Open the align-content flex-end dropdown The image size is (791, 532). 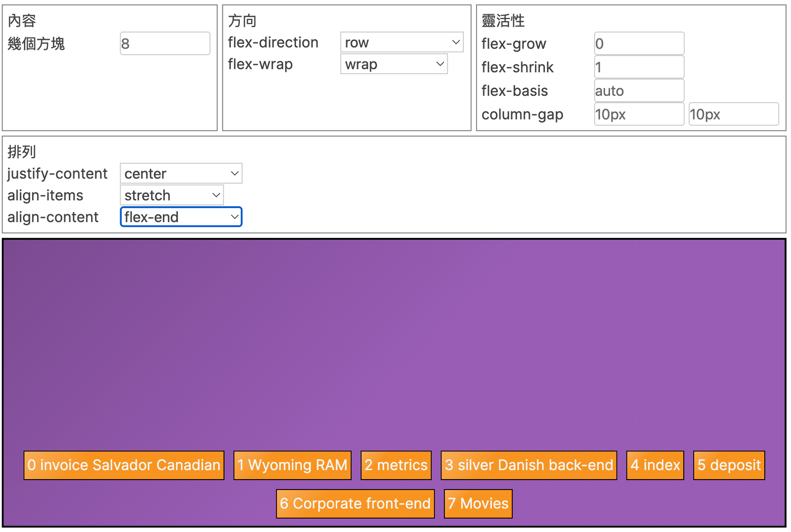181,217
